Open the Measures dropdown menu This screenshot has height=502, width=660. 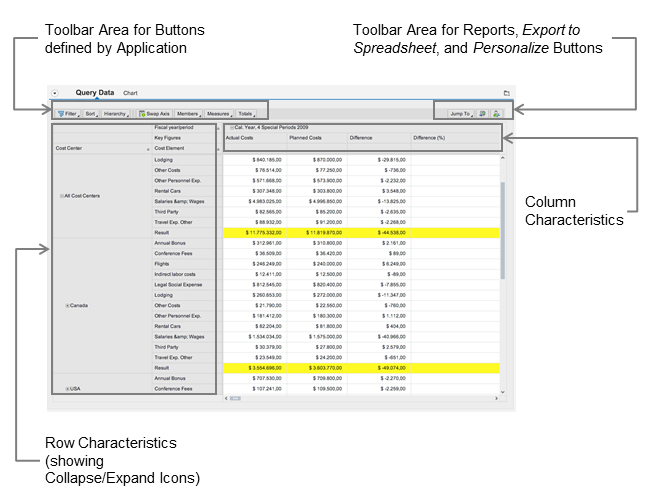point(219,114)
